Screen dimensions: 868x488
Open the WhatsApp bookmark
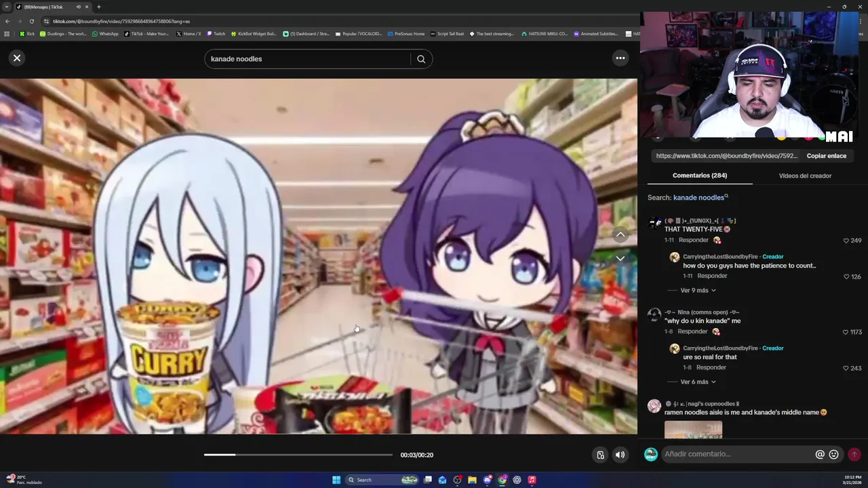pos(104,33)
